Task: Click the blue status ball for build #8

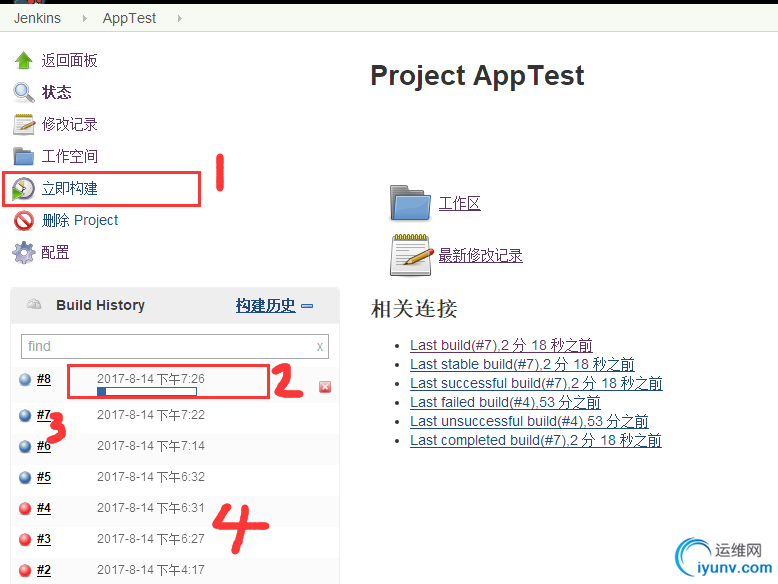Action: [25, 380]
